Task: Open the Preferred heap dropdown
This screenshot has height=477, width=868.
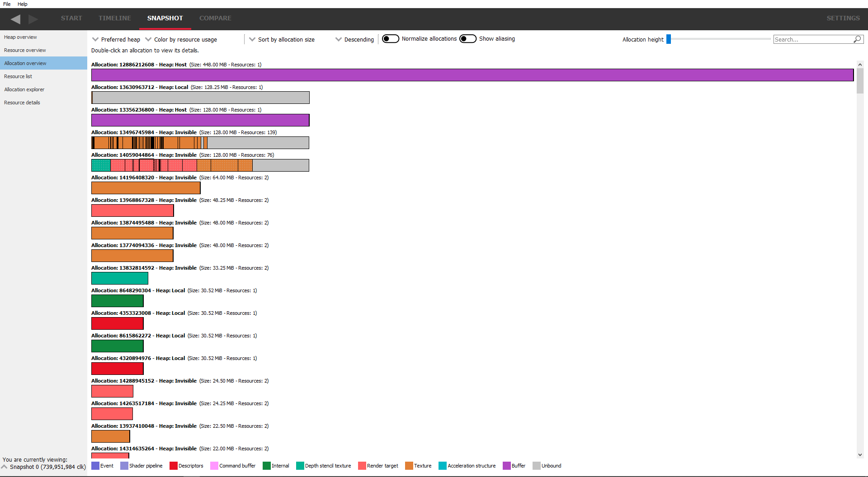Action: point(116,39)
